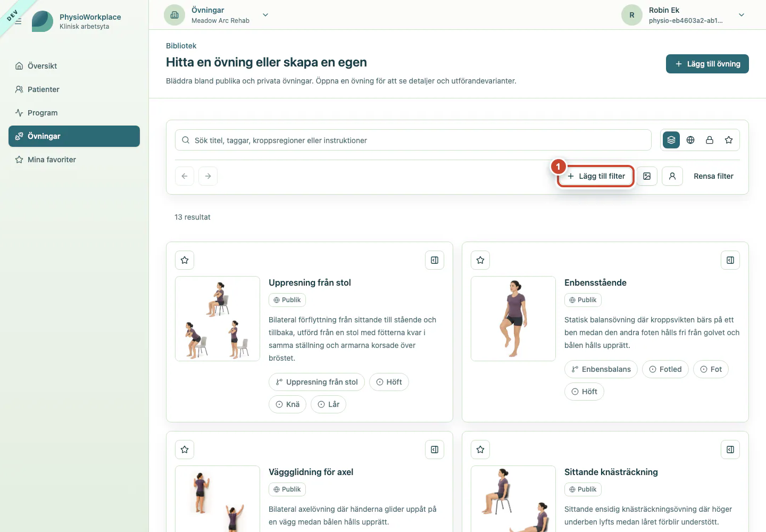
Task: Click the R user avatar
Action: click(632, 15)
